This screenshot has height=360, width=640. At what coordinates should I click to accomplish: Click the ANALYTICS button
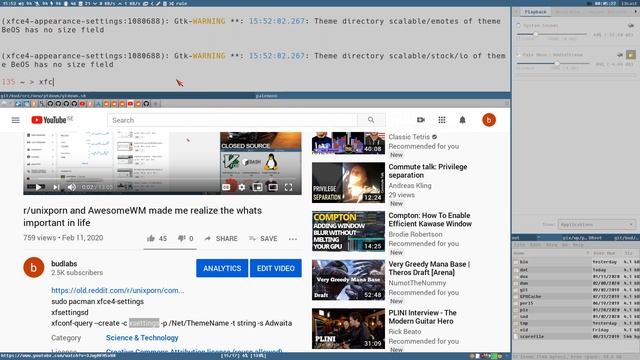[222, 268]
